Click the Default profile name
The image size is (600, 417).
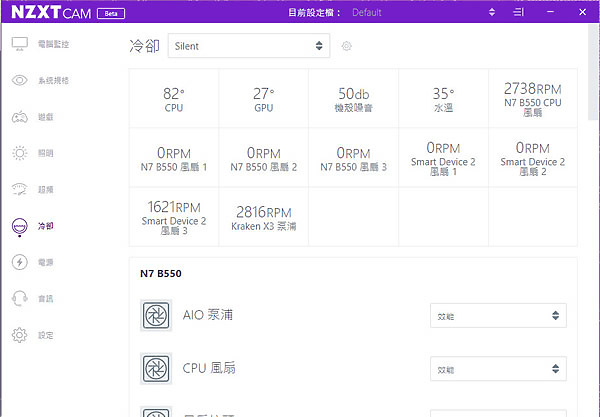pyautogui.click(x=367, y=13)
